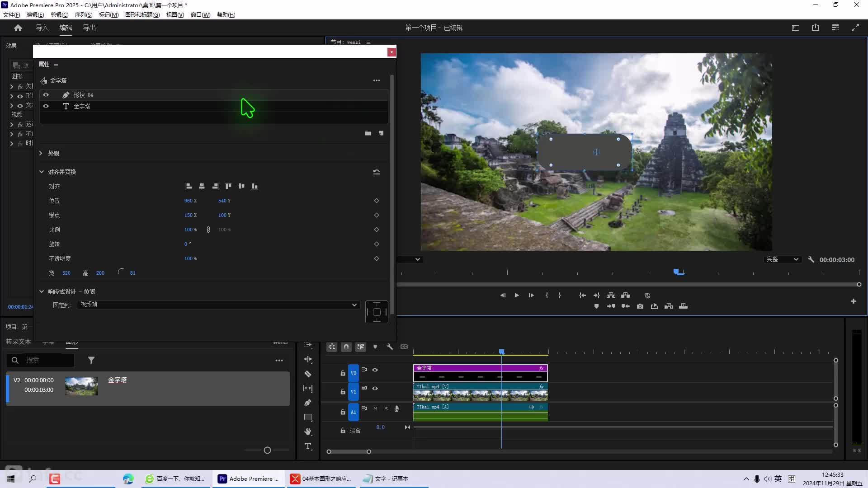Viewport: 868px width, 488px height.
Task: Open the 固定到 视频帧 dropdown
Action: tap(219, 305)
